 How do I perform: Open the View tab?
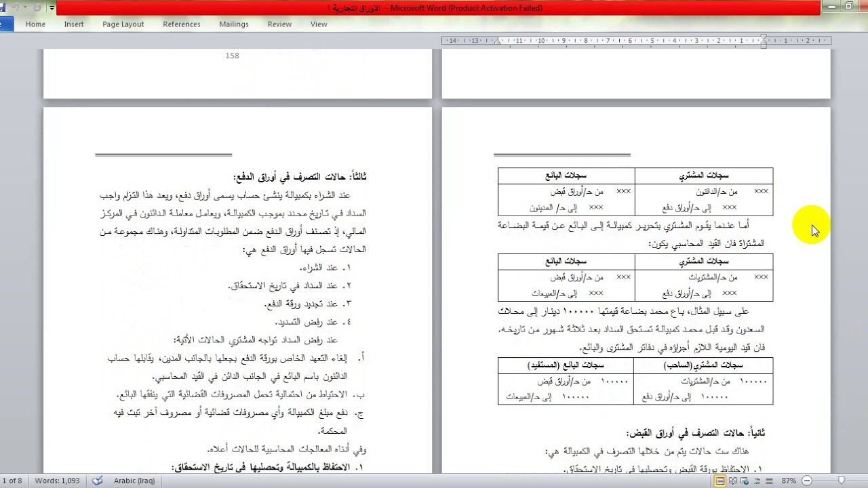(x=319, y=24)
